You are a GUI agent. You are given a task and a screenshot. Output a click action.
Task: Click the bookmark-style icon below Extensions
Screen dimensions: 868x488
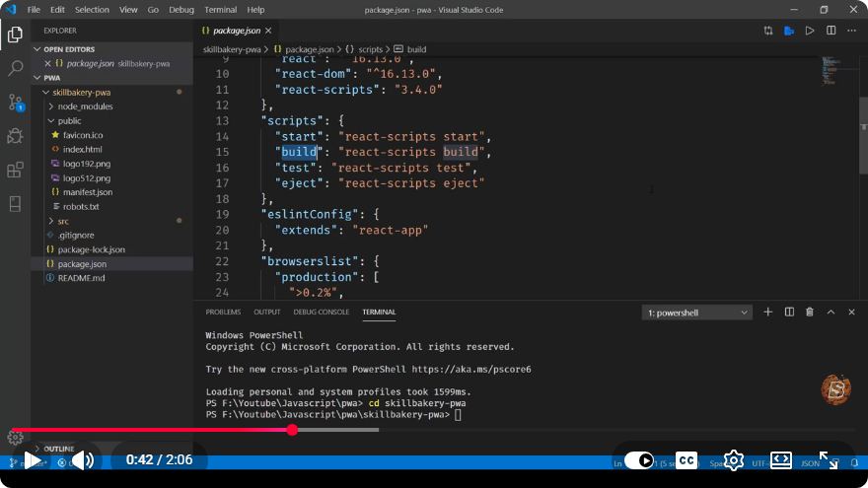(15, 204)
